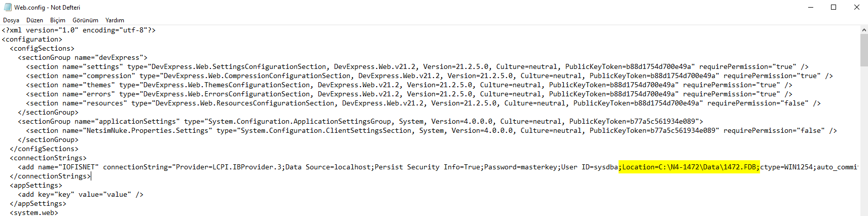Close the Web.config Notepad window
The image size is (868, 216).
tap(857, 7)
